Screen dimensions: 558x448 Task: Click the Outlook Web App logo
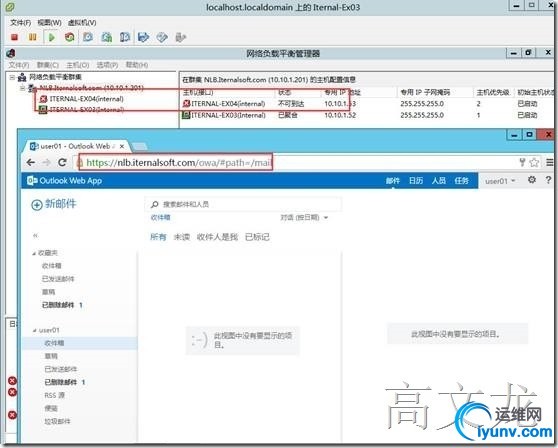tap(64, 181)
